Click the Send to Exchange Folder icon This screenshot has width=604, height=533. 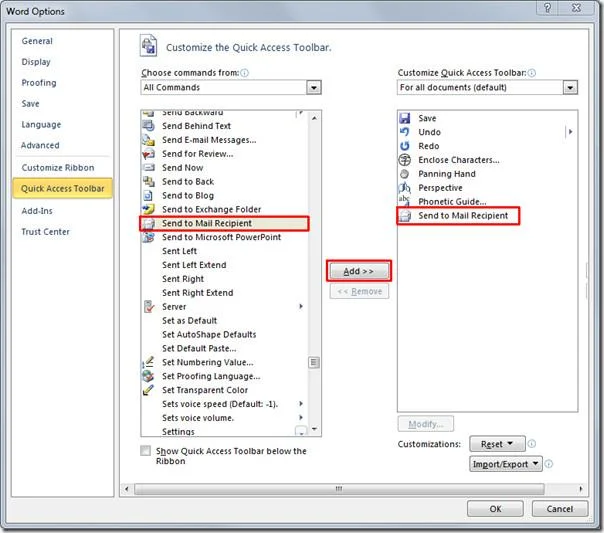coord(148,209)
